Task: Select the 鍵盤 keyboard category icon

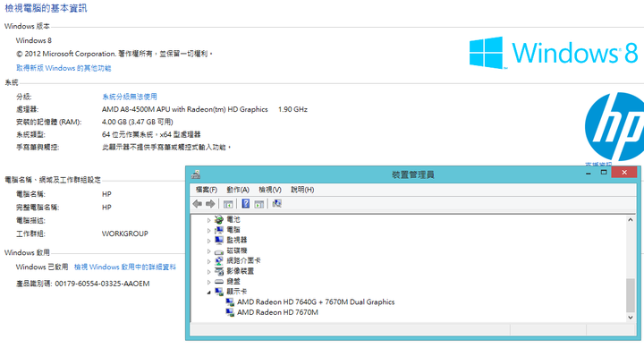Action: tap(219, 282)
